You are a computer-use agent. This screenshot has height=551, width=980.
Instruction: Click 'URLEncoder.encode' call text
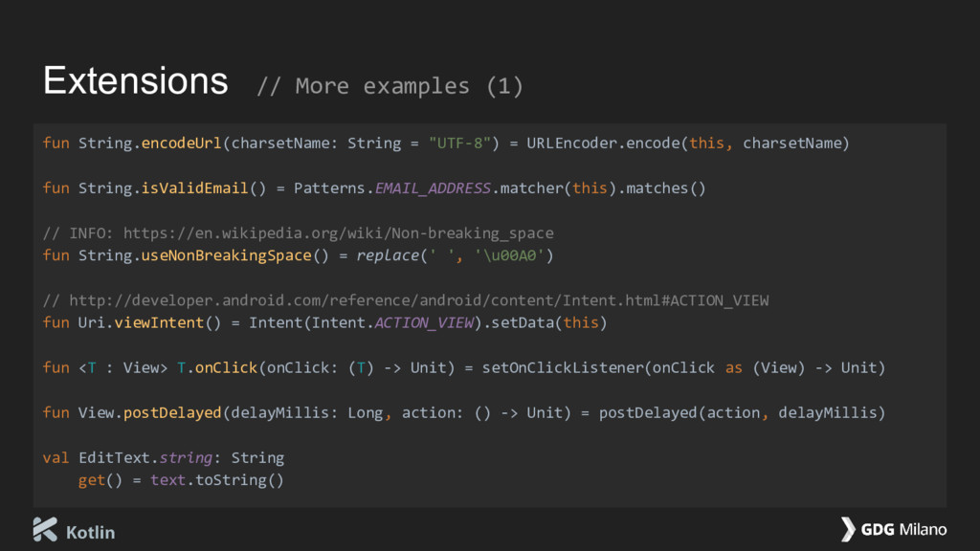[x=603, y=143]
